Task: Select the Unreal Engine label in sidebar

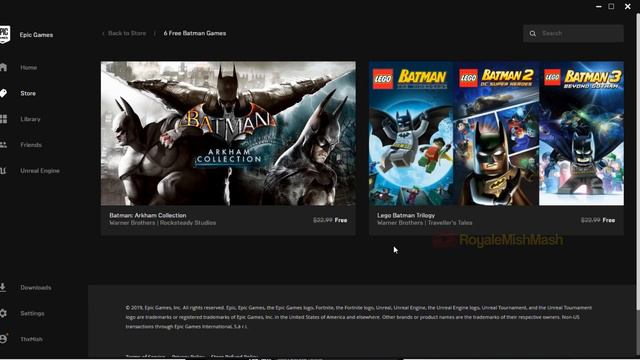Action: [40, 171]
